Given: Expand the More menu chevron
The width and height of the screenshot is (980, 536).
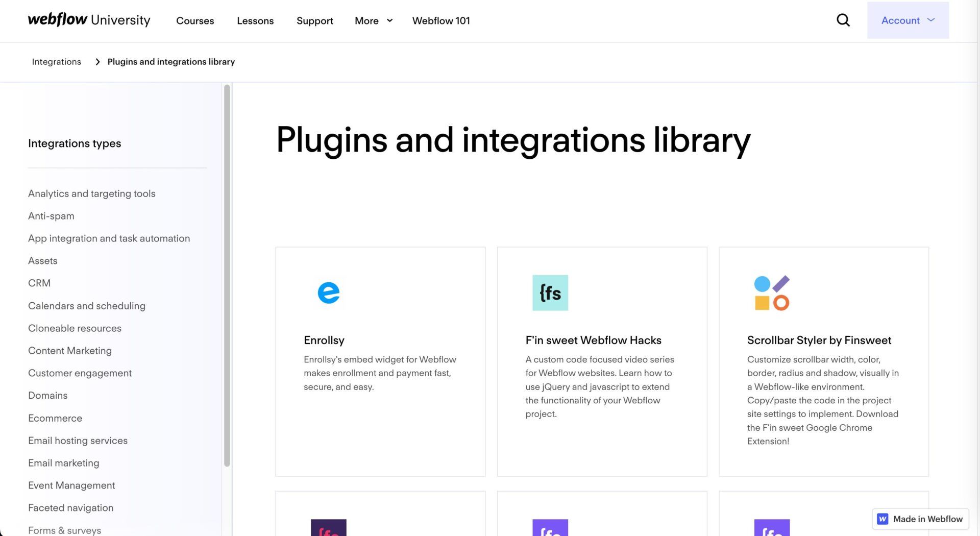Looking at the screenshot, I should (x=389, y=20).
